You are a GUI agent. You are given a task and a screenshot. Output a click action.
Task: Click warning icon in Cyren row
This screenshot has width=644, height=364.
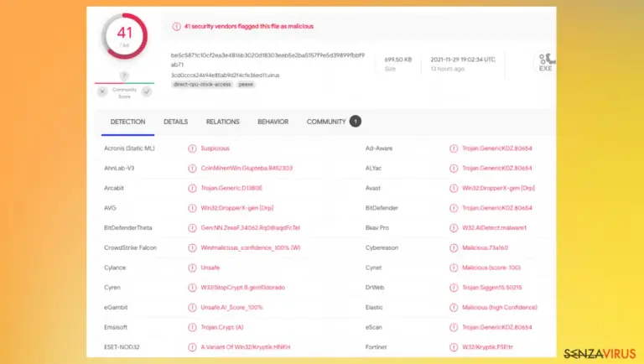click(192, 288)
